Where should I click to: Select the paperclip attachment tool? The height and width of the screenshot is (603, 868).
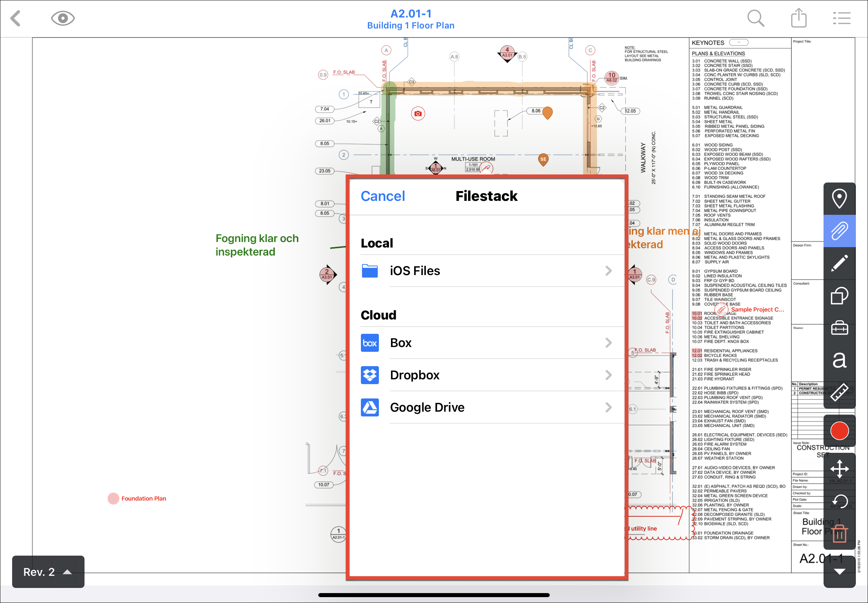(x=839, y=231)
